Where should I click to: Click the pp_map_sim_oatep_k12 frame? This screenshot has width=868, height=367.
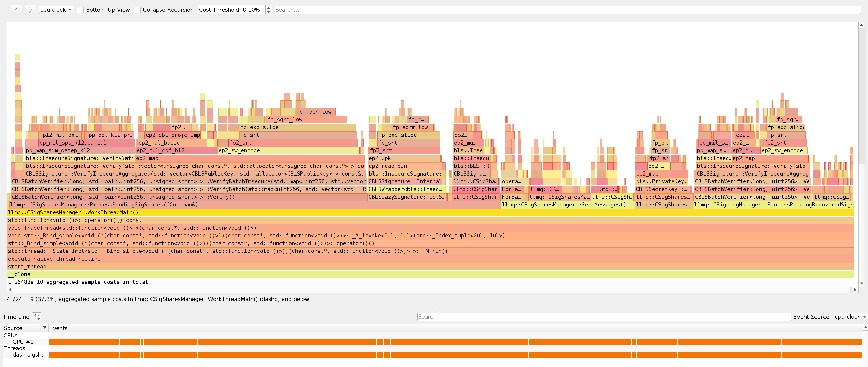tap(80, 150)
